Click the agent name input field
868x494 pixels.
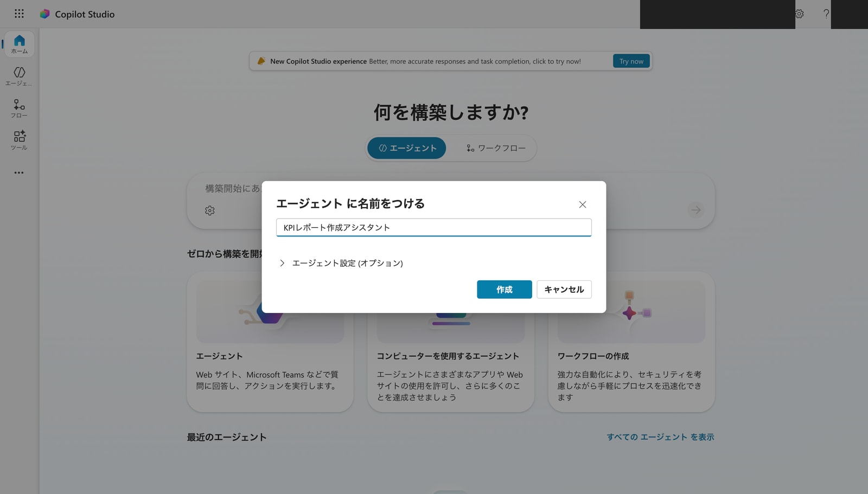click(433, 228)
